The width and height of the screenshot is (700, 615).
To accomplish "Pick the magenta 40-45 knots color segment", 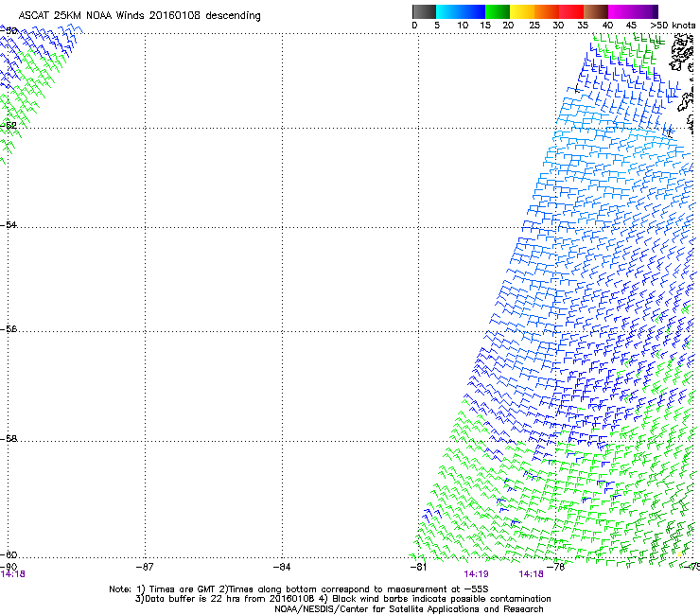I will pyautogui.click(x=621, y=11).
